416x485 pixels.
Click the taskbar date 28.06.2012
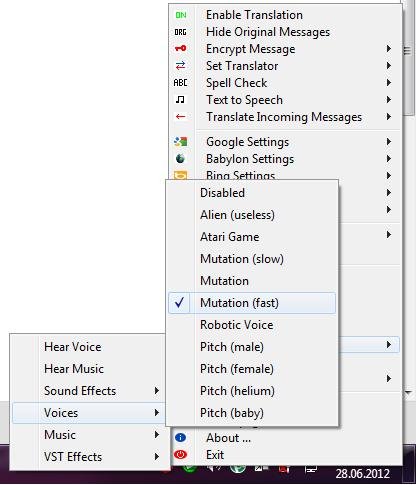coord(362,473)
